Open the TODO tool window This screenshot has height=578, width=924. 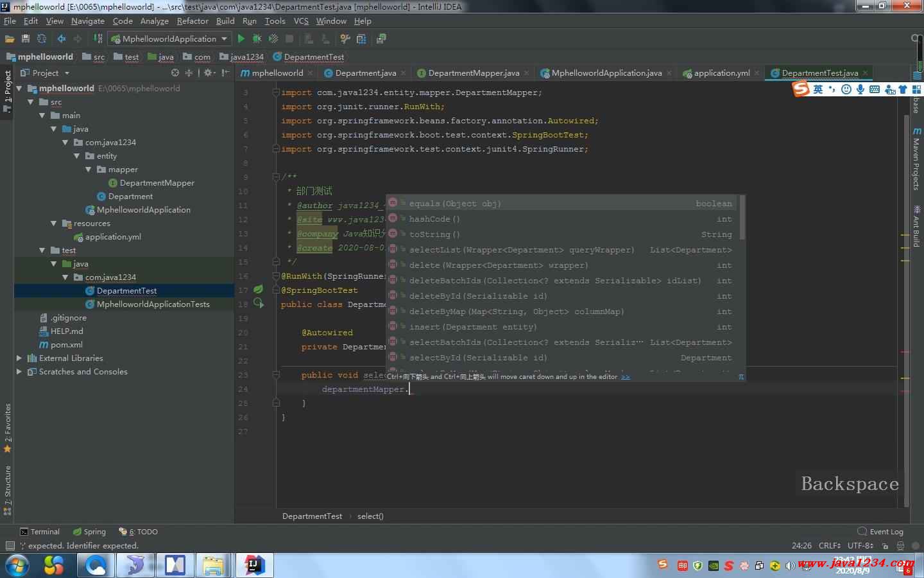[138, 532]
